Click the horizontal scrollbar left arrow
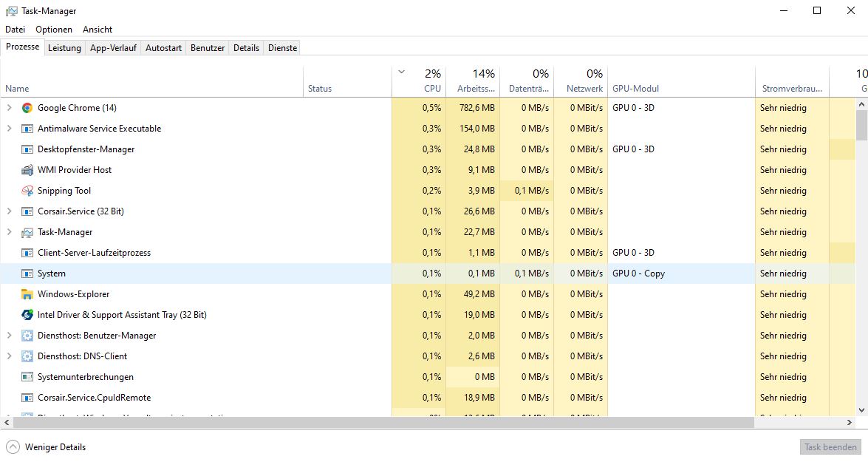Image resolution: width=868 pixels, height=462 pixels. (x=7, y=423)
